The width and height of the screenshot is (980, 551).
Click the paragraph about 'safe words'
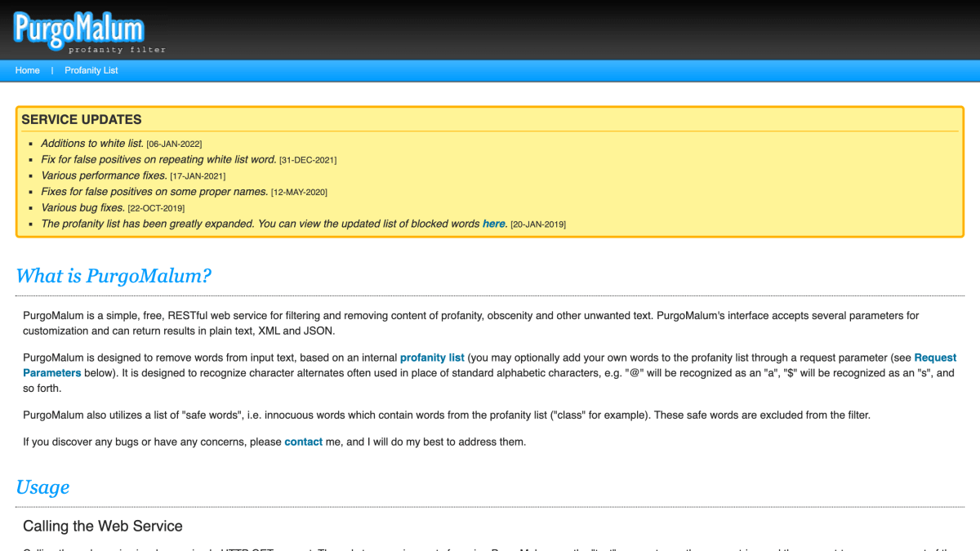click(x=447, y=415)
